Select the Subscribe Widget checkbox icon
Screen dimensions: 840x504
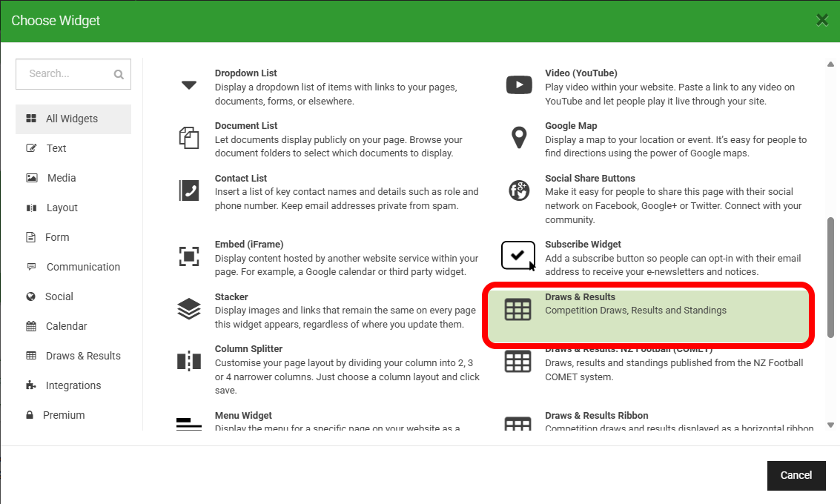click(517, 256)
